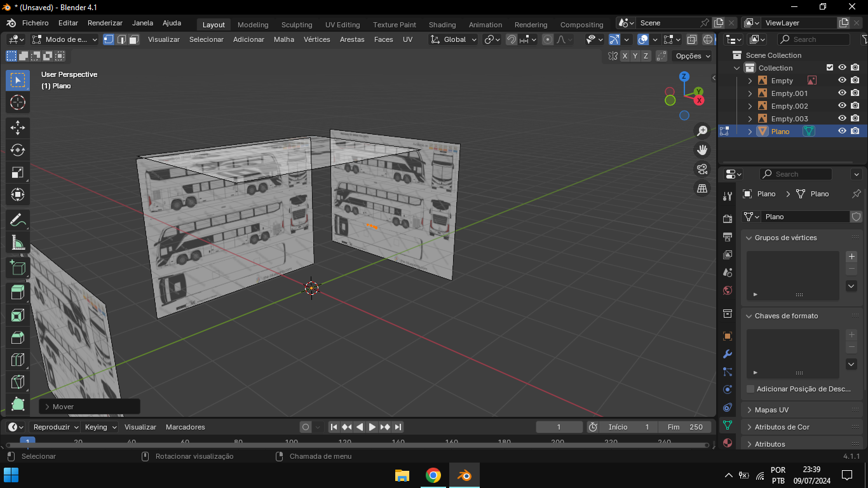The height and width of the screenshot is (488, 868).
Task: Expand the Mapas UV panel
Action: click(749, 410)
